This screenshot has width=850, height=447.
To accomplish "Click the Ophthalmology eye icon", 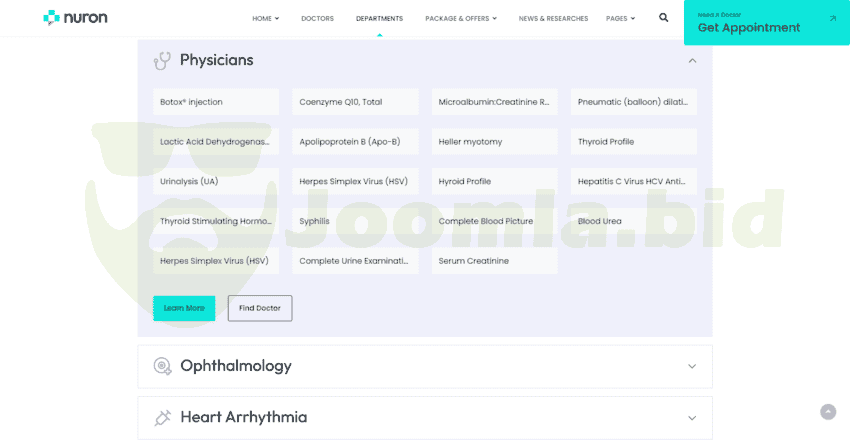I will click(162, 366).
